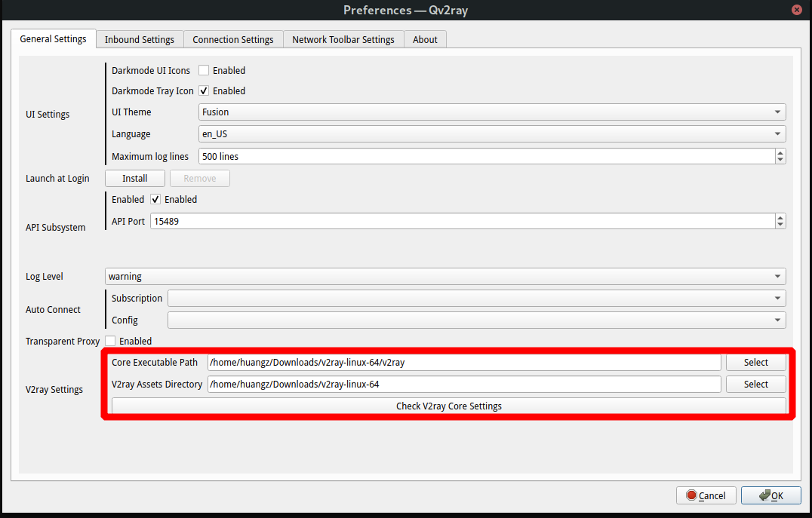Open the About tab
Viewport: 812px width, 518px height.
(x=425, y=39)
